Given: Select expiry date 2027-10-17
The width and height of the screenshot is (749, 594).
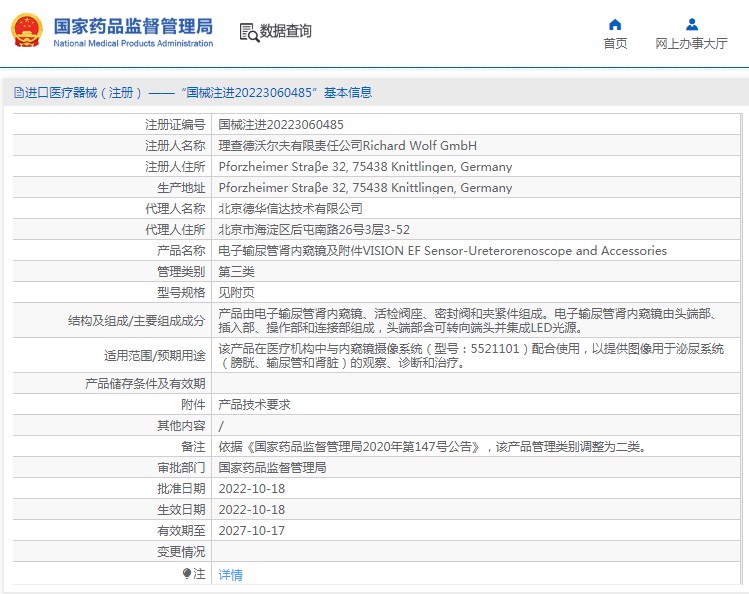Looking at the screenshot, I should [x=252, y=530].
